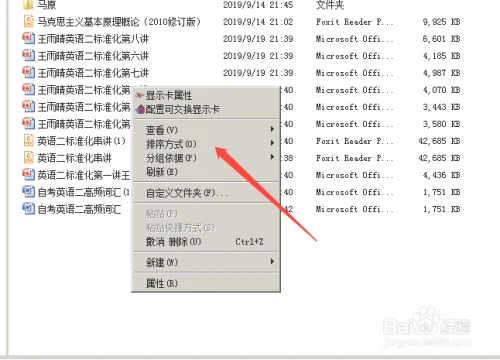Image resolution: width=500 pixels, height=360 pixels.
Task: Click Microsoft Offi... type in 4,070 KB row
Action: 354,90
